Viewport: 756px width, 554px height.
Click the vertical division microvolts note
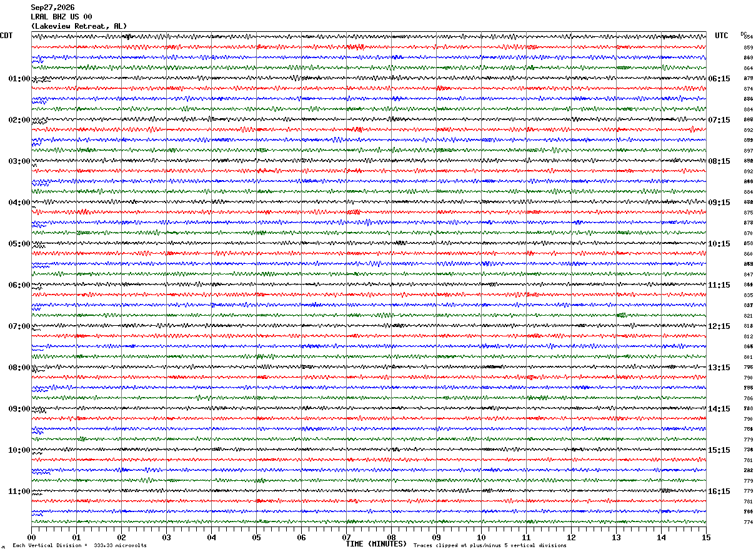click(79, 546)
